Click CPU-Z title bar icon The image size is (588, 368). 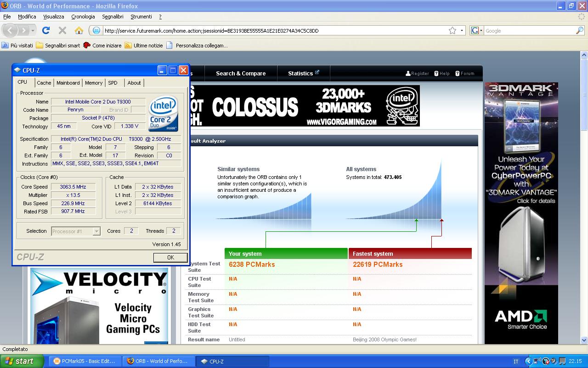[17, 70]
